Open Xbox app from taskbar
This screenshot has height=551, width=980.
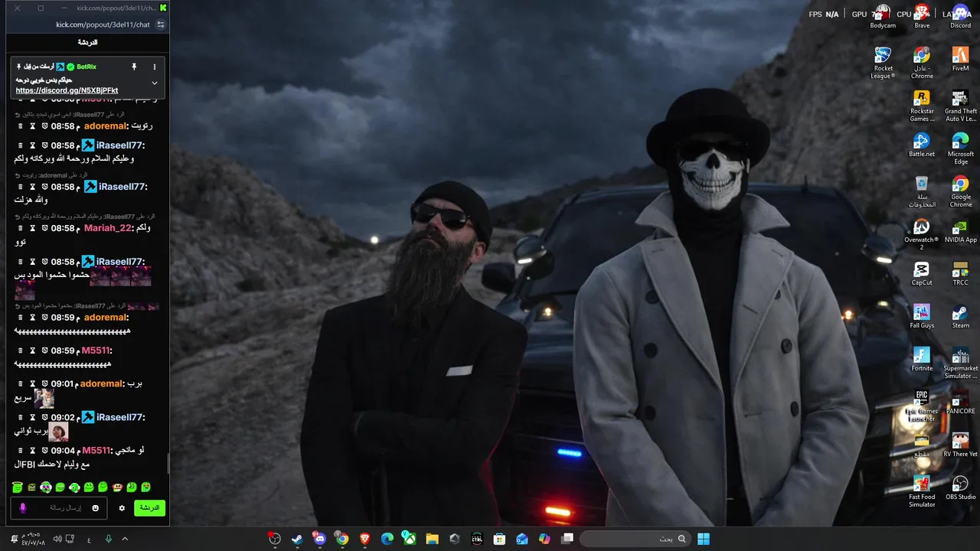coord(410,539)
